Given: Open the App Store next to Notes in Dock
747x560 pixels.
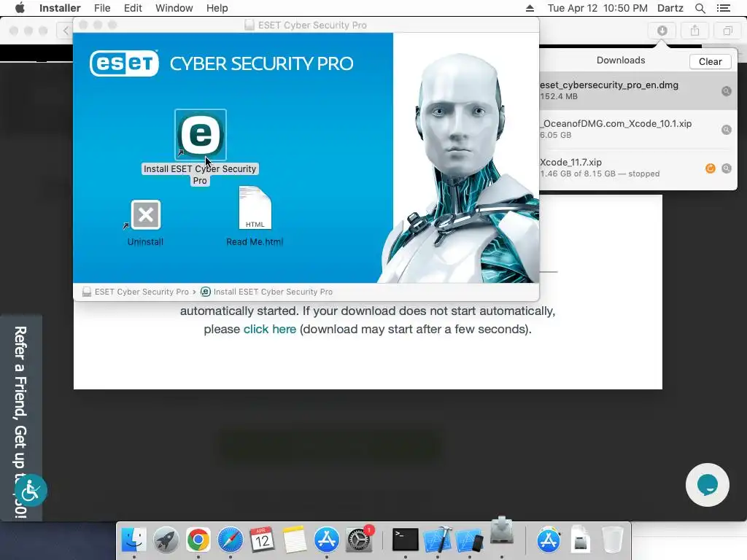Looking at the screenshot, I should coord(326,540).
